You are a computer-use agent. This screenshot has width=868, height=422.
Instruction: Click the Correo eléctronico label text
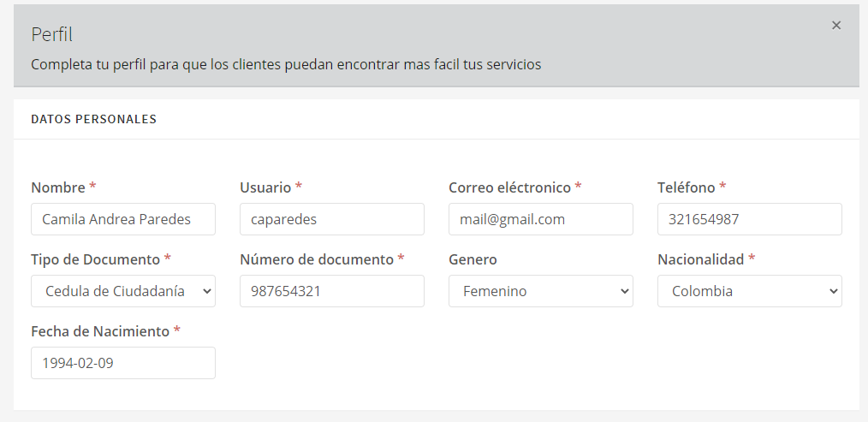click(x=508, y=187)
